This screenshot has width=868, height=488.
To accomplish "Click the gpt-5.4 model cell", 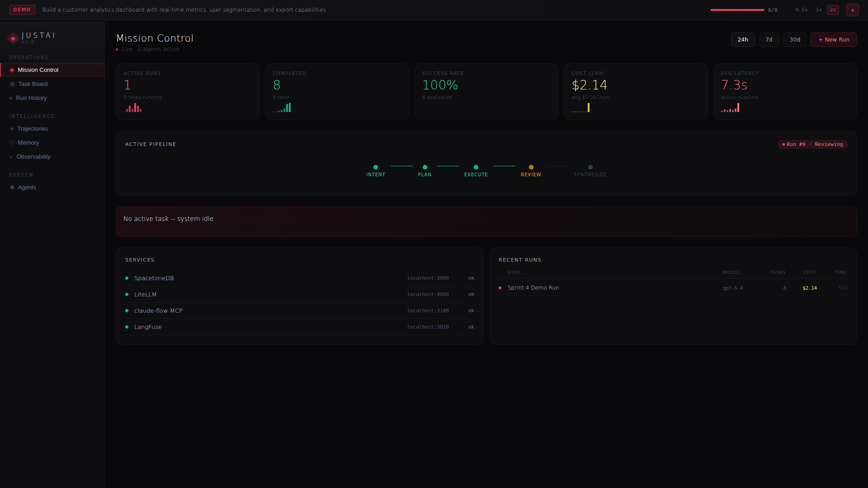I will tap(733, 288).
